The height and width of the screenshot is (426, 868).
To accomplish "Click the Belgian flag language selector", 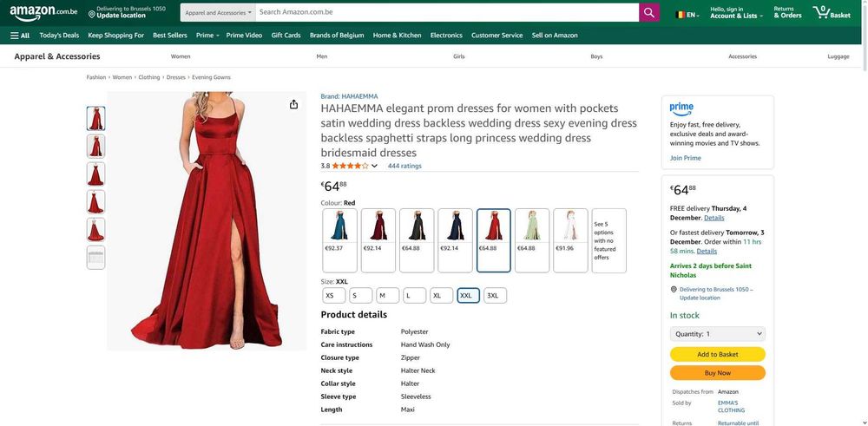I will pos(687,15).
